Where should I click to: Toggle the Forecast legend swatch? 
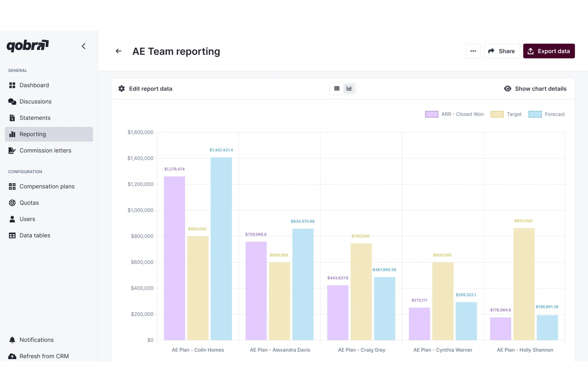[535, 114]
